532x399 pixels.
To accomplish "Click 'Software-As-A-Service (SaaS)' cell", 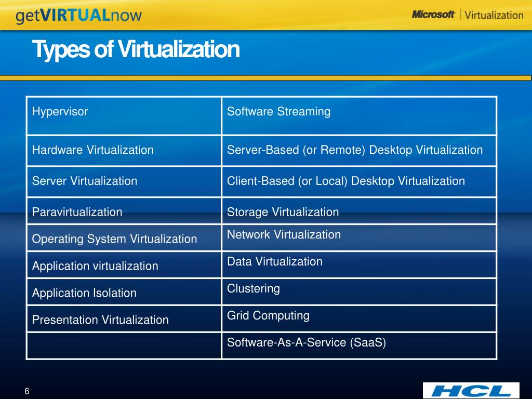I will (359, 345).
